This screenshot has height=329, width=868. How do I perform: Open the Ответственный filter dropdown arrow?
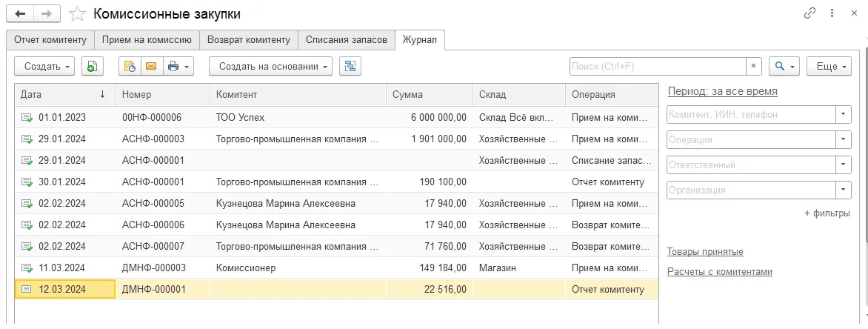coord(843,165)
